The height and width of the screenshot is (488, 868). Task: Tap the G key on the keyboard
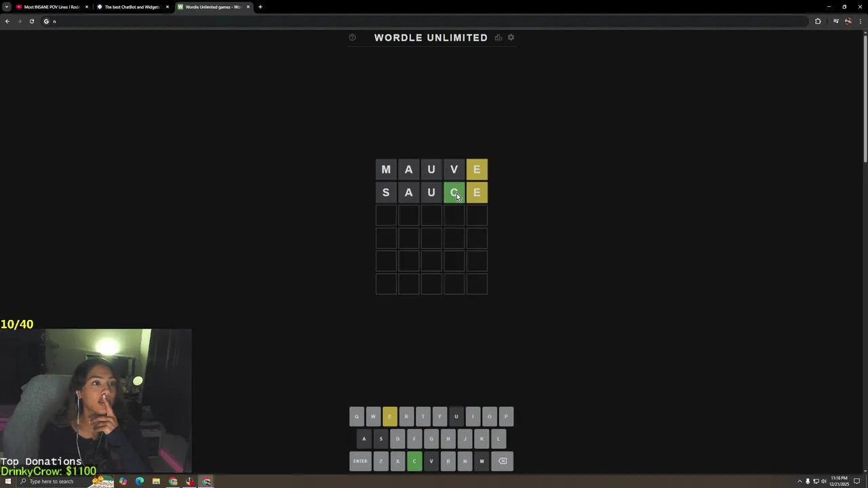[431, 439]
